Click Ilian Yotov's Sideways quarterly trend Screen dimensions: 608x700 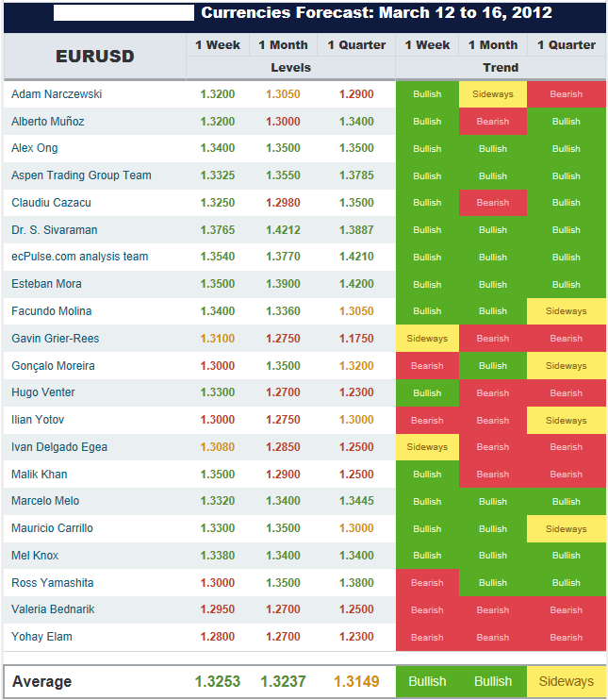point(567,421)
